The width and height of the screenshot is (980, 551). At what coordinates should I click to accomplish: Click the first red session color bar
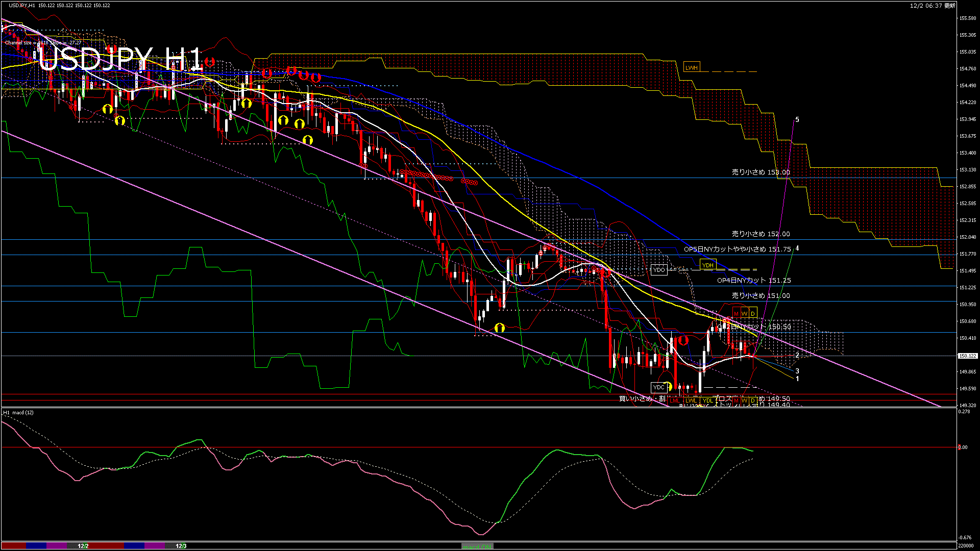[x=14, y=546]
